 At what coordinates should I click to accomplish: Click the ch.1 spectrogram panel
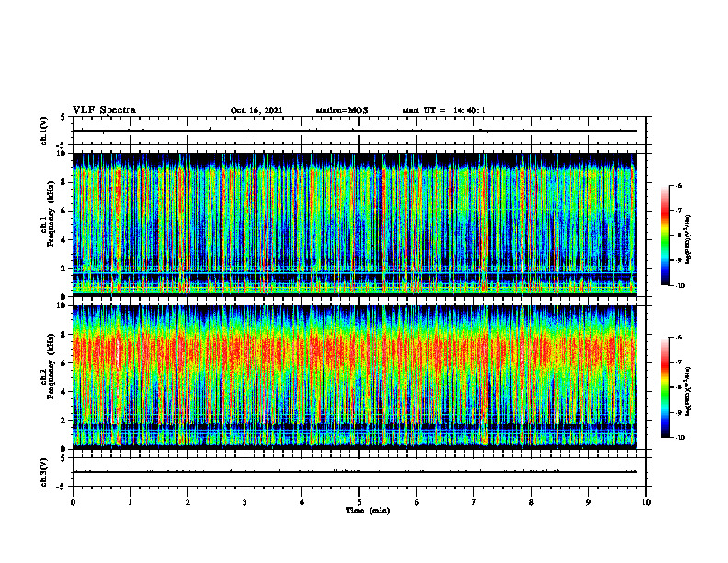tap(354, 224)
